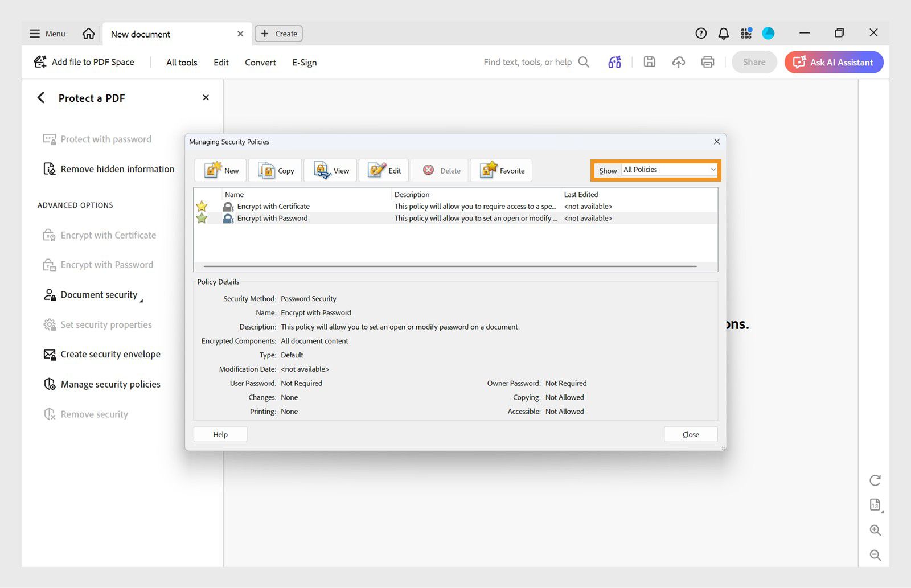Open the Convert menu

pyautogui.click(x=260, y=63)
